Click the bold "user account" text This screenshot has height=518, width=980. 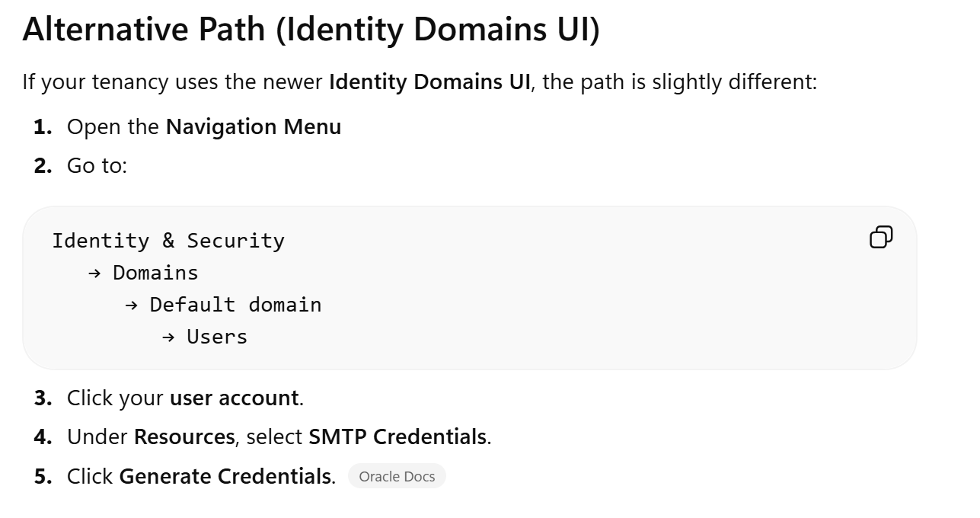234,398
